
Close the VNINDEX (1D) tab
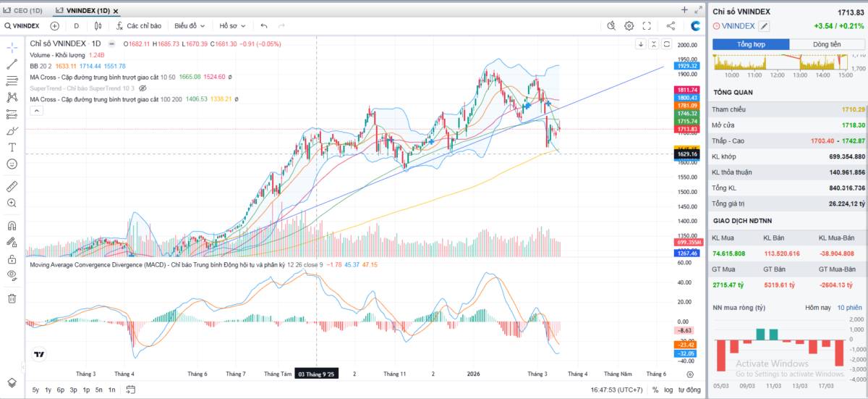click(116, 11)
